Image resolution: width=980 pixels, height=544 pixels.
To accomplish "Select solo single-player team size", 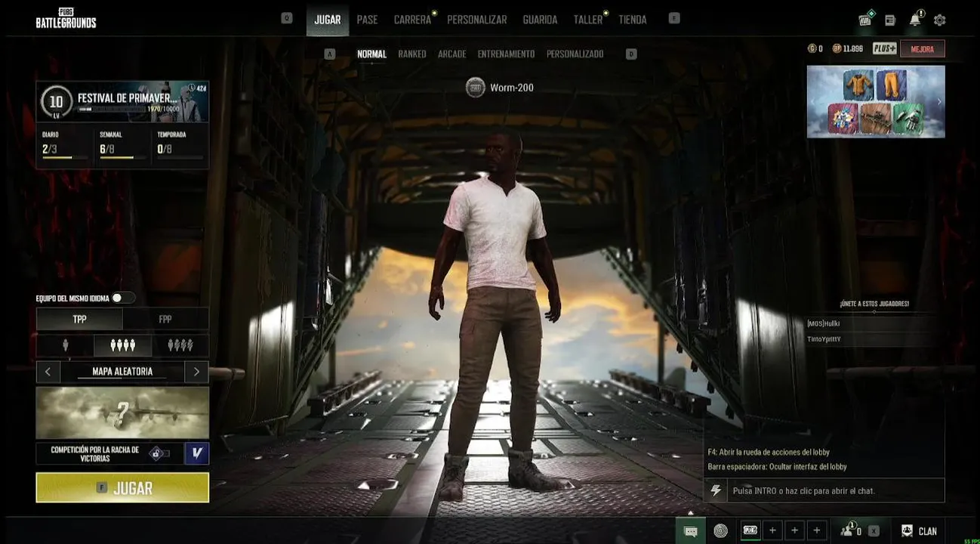I will pos(66,345).
